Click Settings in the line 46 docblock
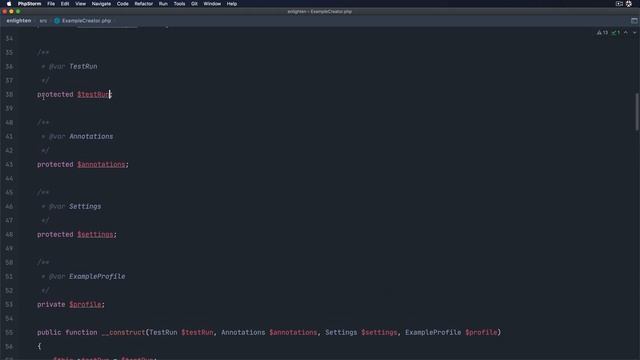This screenshot has width=640, height=360. click(x=85, y=207)
